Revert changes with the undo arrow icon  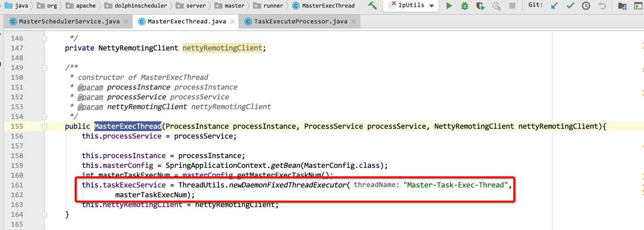[602, 6]
